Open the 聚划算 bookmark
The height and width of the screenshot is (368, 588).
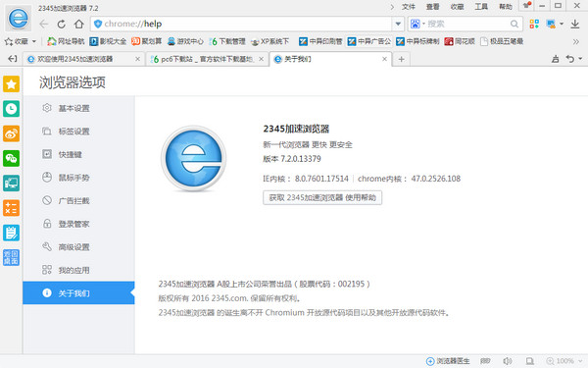(147, 41)
